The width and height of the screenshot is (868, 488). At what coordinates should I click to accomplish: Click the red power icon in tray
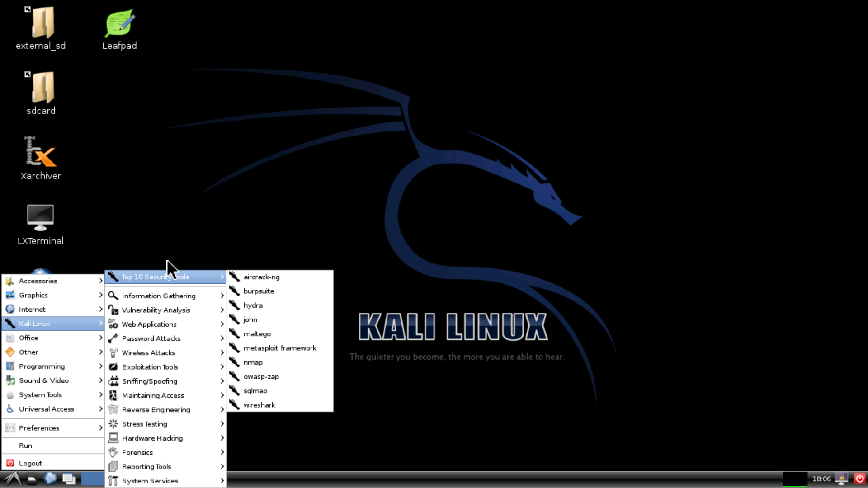(x=860, y=479)
